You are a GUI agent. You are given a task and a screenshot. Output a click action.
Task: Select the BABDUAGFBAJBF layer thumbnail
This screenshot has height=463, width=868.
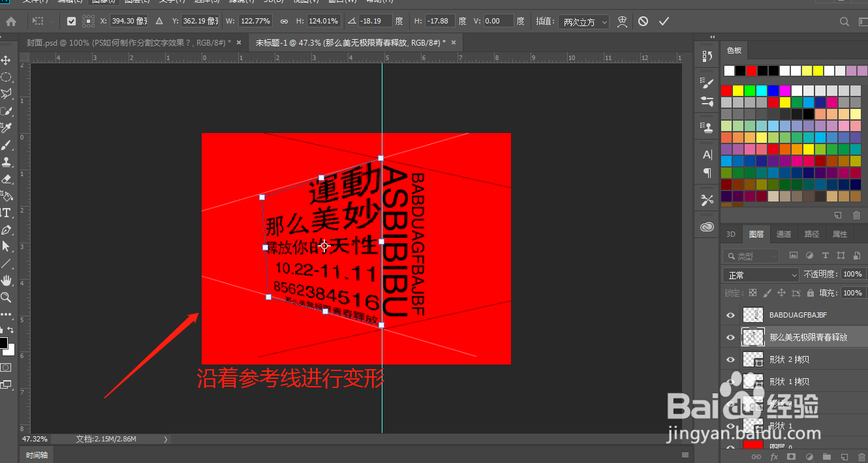(x=753, y=315)
